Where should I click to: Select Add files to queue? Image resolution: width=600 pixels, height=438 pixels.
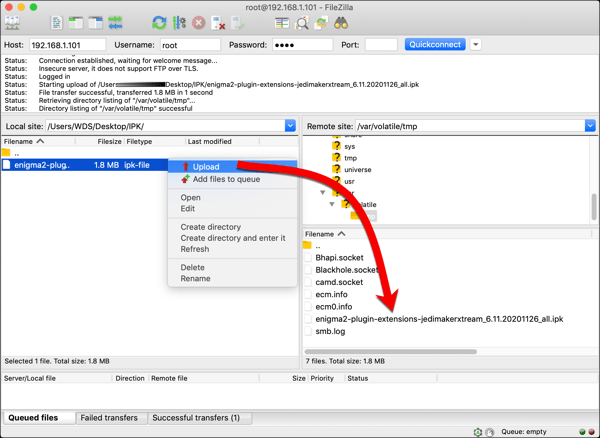click(226, 180)
